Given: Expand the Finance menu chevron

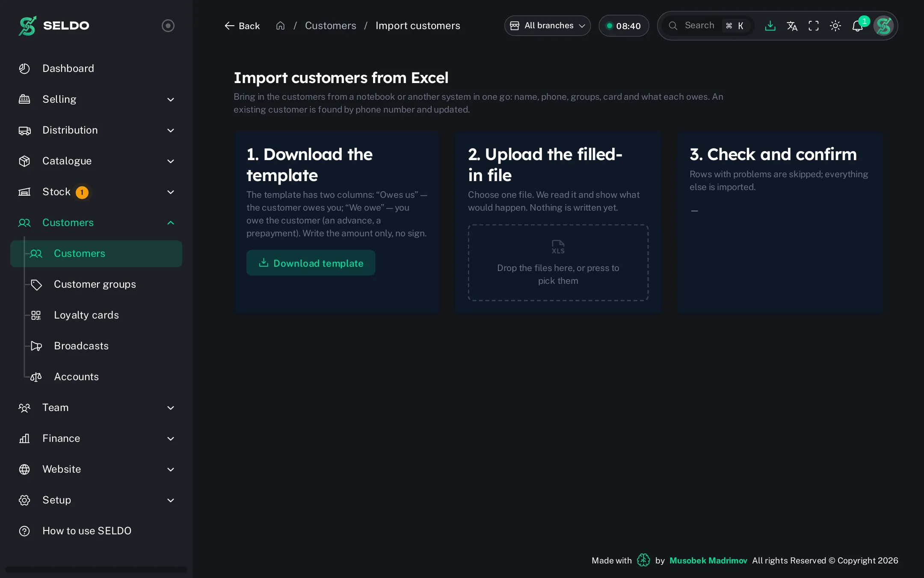Looking at the screenshot, I should [171, 439].
